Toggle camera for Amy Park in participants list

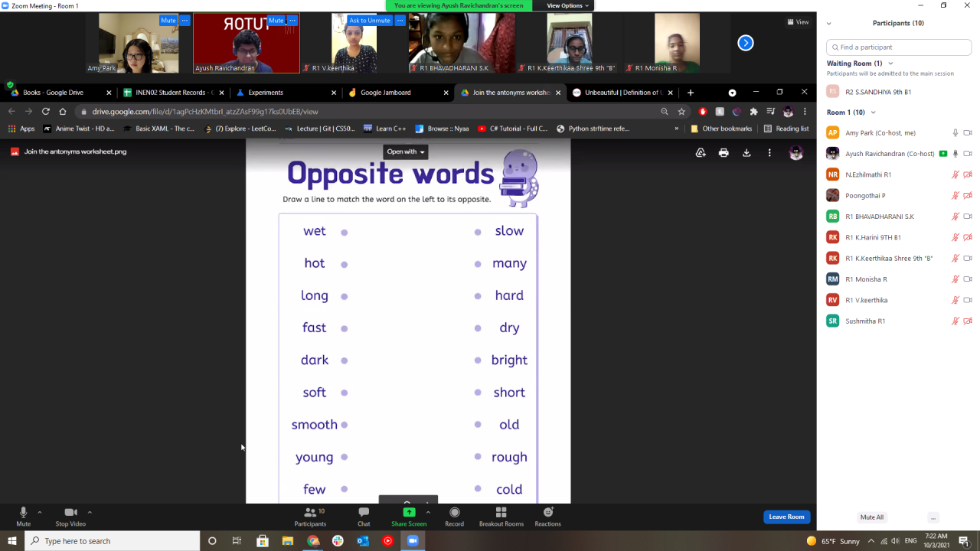pos(968,133)
